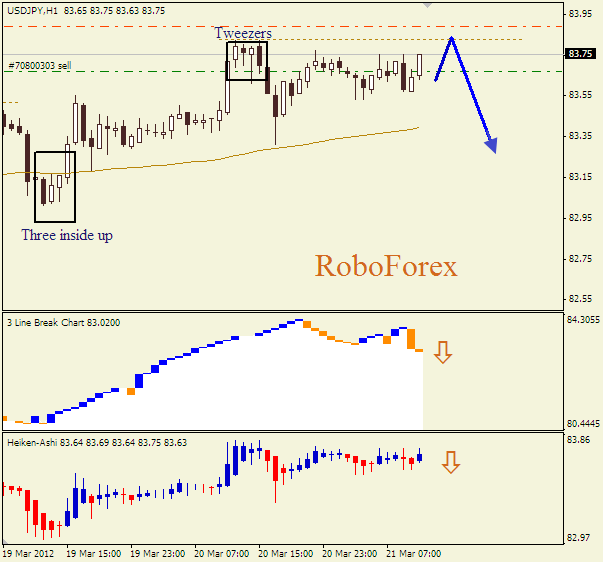This screenshot has width=603, height=562.
Task: Click the orange down arrow in 3 Line Break panel
Action: coord(444,352)
